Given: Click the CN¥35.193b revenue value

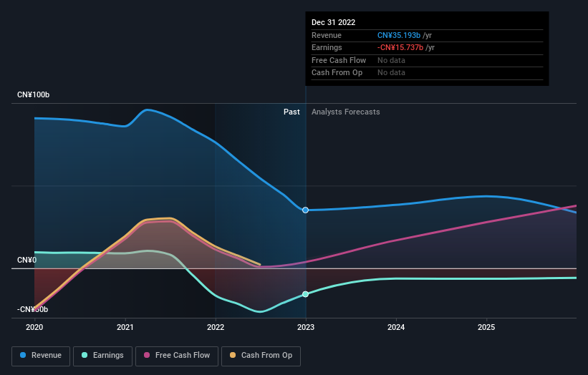Looking at the screenshot, I should [399, 35].
